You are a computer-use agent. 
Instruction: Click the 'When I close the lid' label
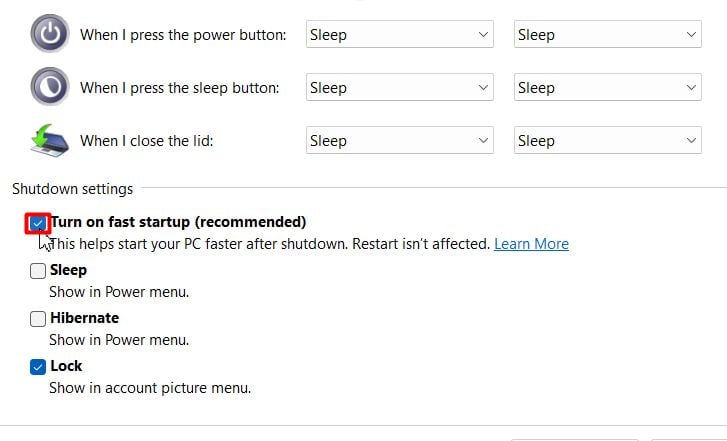click(x=147, y=141)
